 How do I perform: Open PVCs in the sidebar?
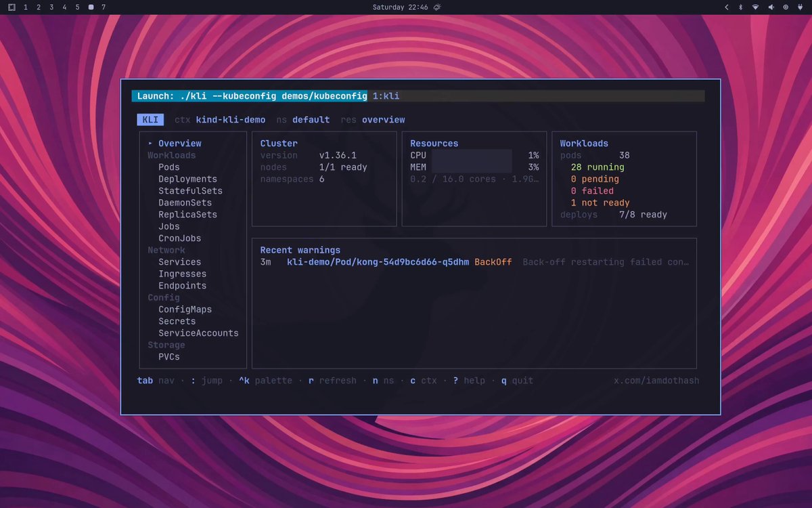click(x=169, y=357)
